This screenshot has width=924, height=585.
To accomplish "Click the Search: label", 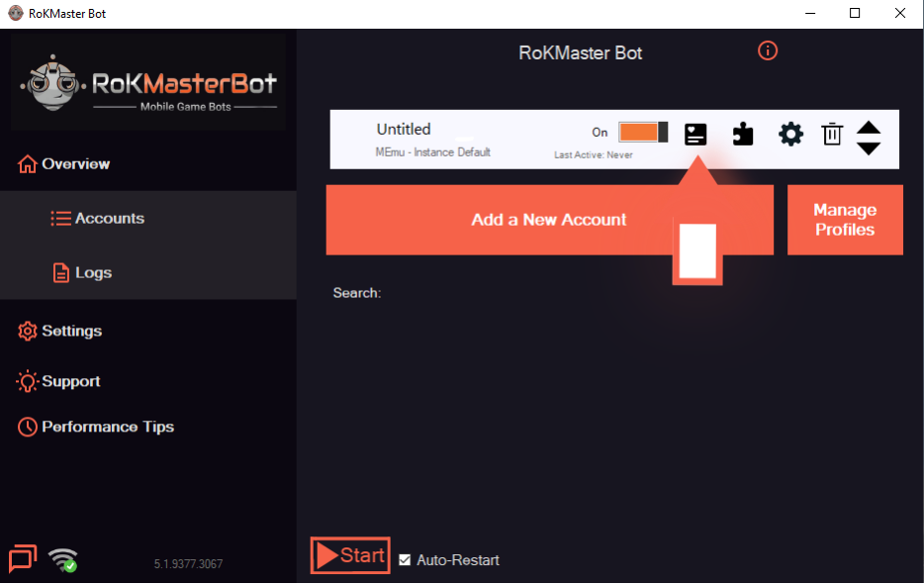I will [x=357, y=293].
